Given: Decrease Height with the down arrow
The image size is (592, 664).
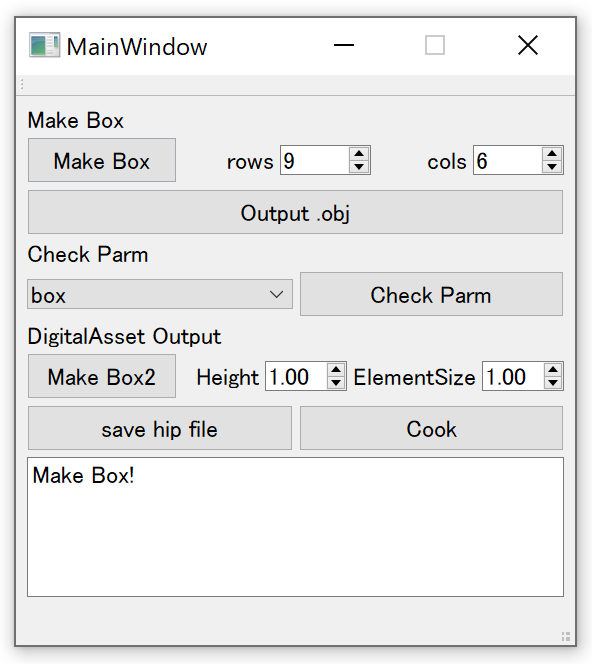Looking at the screenshot, I should [336, 382].
